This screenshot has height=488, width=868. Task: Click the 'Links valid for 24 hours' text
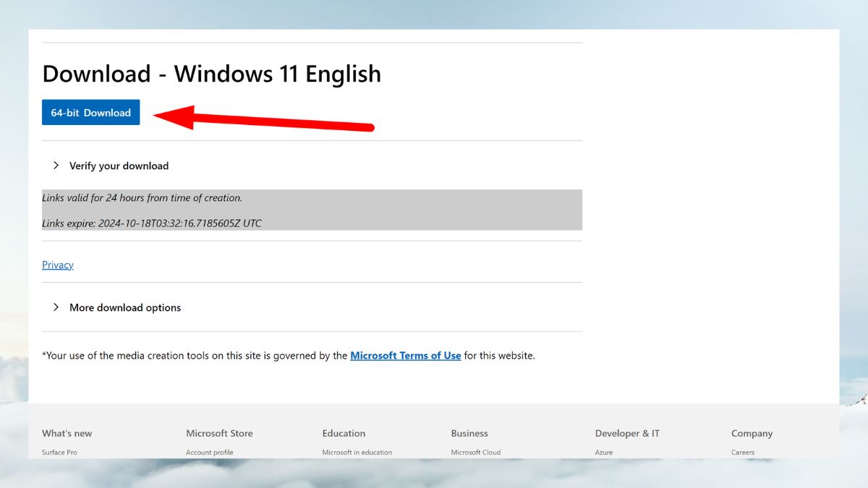point(142,197)
